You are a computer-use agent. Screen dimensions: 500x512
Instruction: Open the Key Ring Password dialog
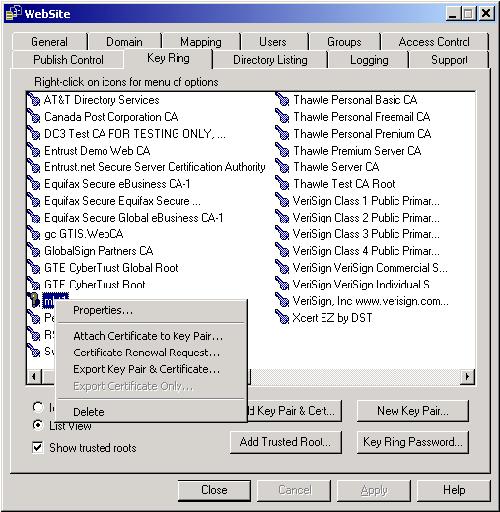click(x=413, y=442)
